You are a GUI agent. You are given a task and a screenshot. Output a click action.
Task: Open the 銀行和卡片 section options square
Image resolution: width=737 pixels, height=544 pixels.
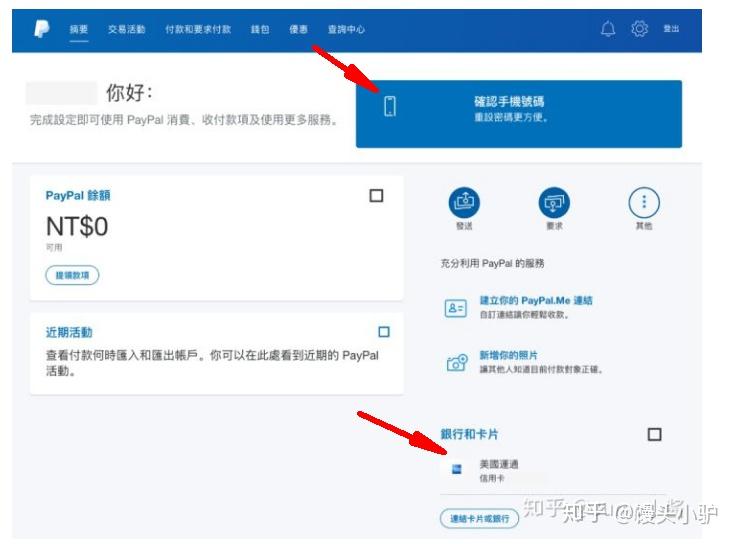(654, 434)
